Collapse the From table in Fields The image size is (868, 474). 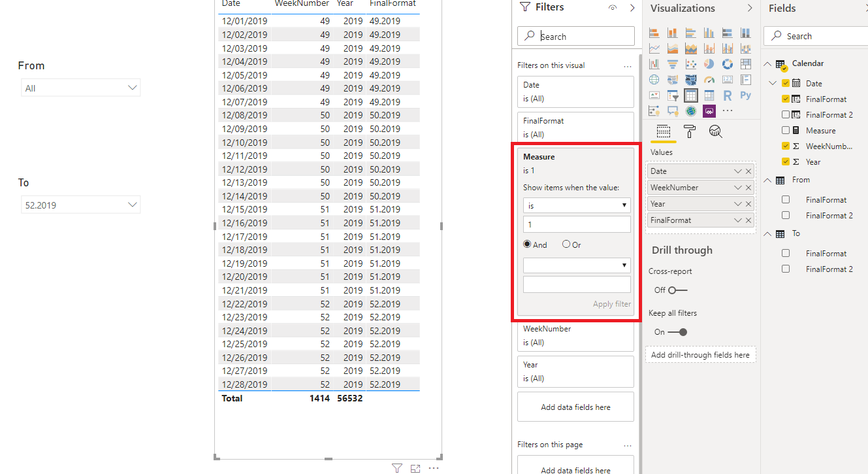tap(767, 180)
